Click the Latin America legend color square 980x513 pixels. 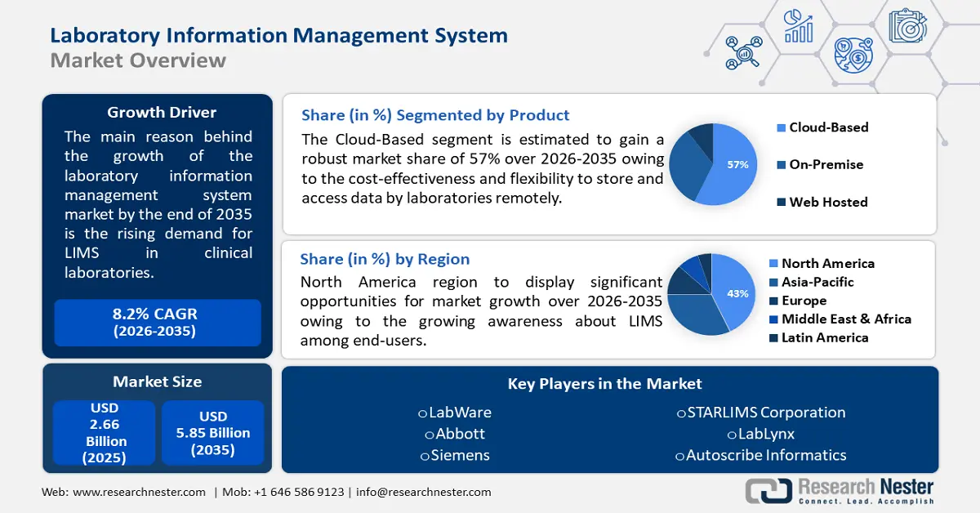tap(773, 337)
